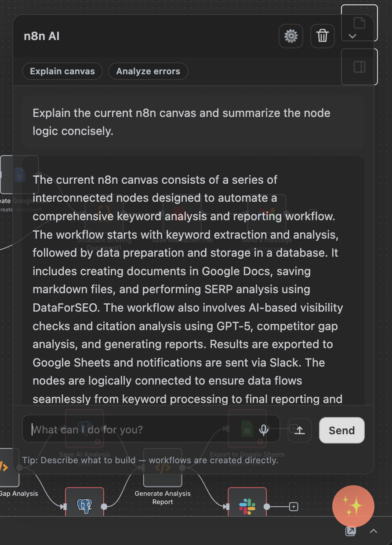Open the orange AI assistant sparkle button
This screenshot has width=392, height=545.
(x=353, y=506)
